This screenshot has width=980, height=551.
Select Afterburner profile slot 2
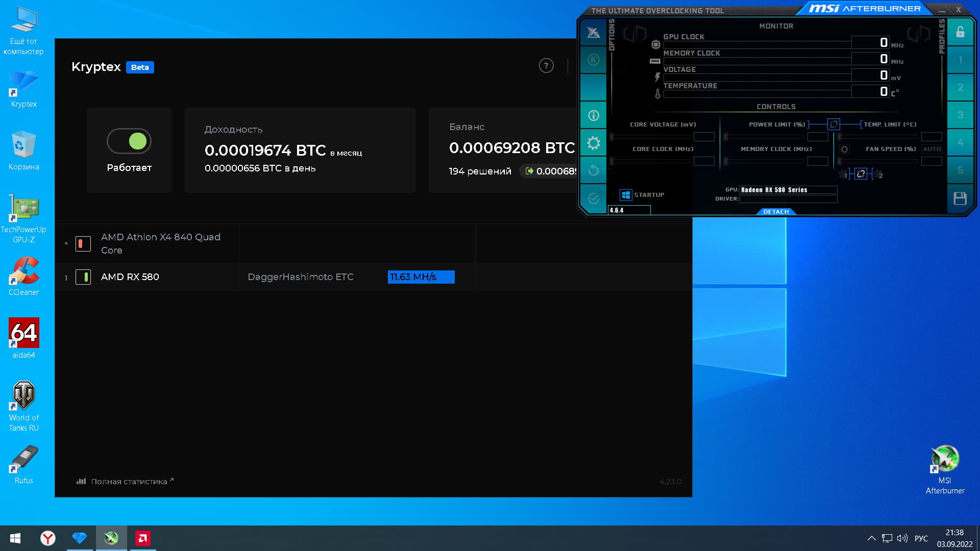(x=960, y=87)
